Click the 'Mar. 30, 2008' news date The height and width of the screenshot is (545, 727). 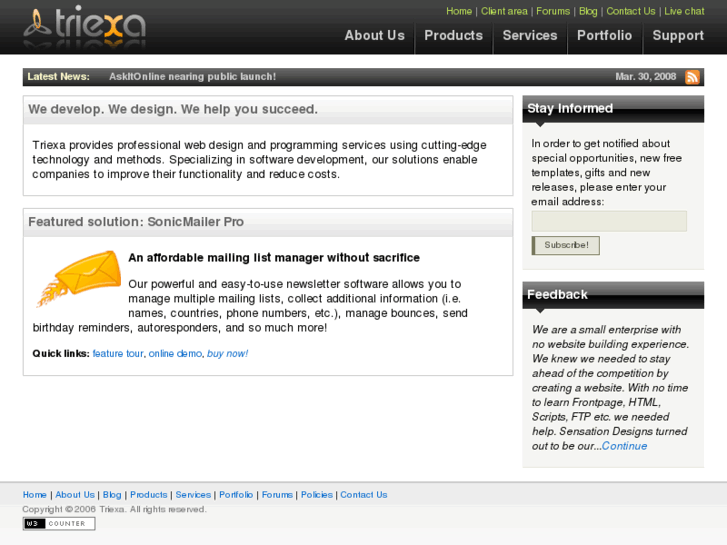645,77
